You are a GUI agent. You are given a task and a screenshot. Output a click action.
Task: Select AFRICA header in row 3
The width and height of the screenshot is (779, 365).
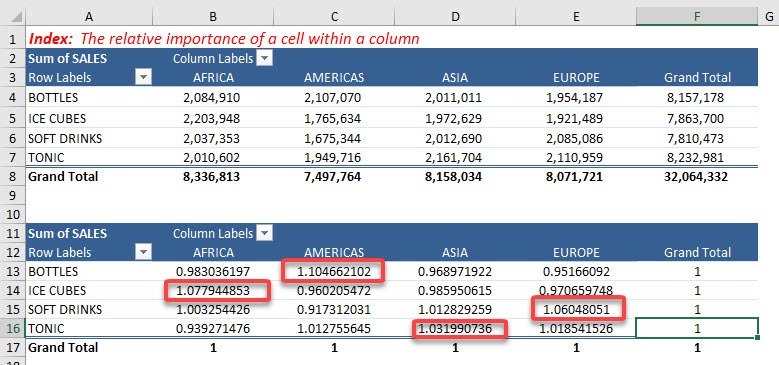[213, 77]
